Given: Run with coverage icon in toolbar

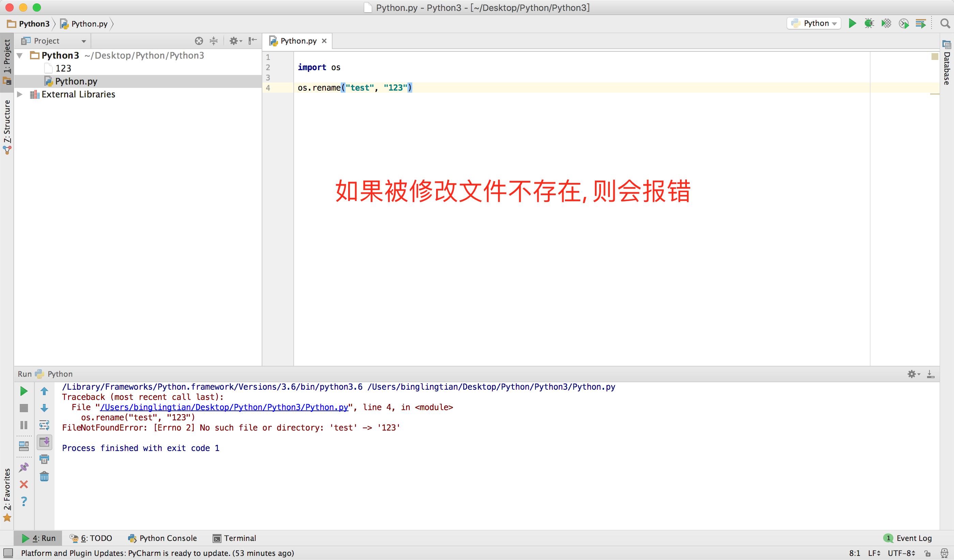Looking at the screenshot, I should [886, 24].
